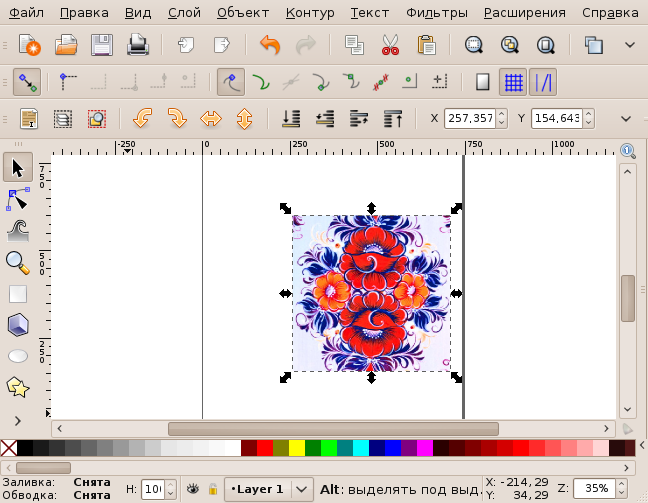Expand tool controls bar overflow chevron
The image size is (648, 503).
tap(626, 119)
